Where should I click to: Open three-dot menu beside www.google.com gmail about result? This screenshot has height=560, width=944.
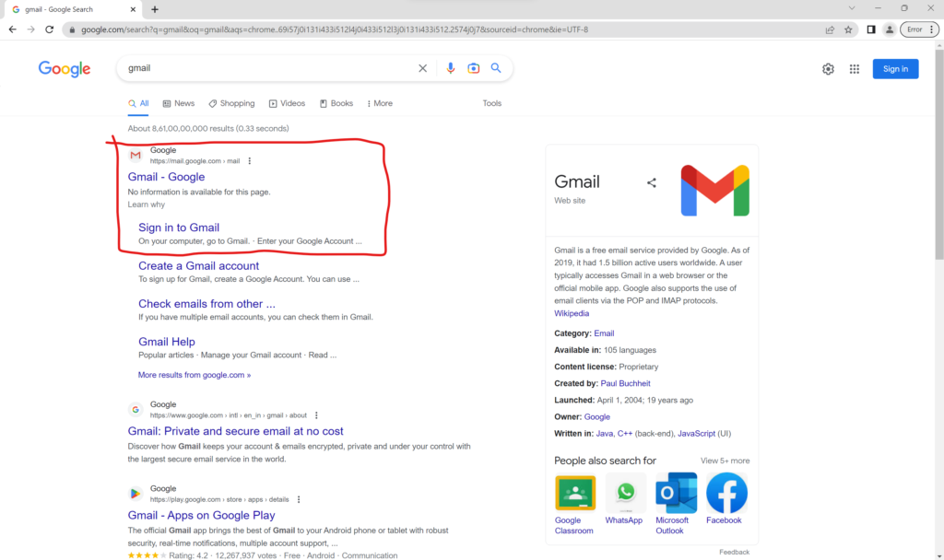coord(316,415)
